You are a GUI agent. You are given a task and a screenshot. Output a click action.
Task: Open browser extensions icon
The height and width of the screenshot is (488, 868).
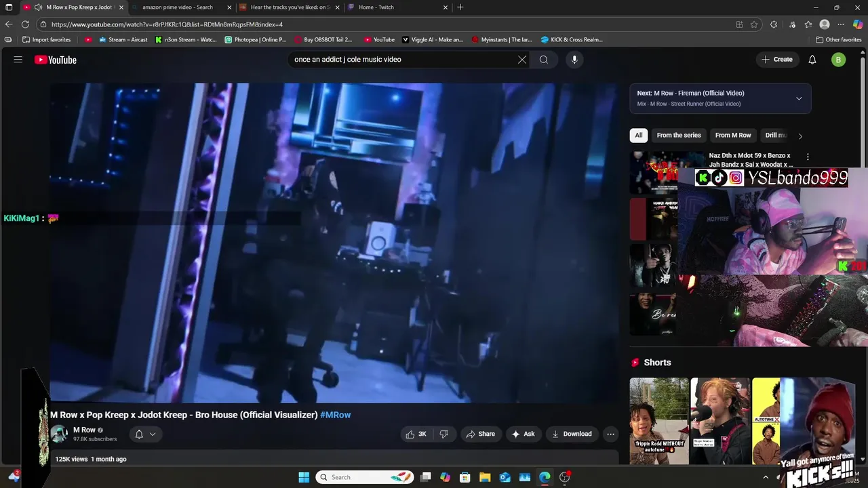click(x=774, y=24)
